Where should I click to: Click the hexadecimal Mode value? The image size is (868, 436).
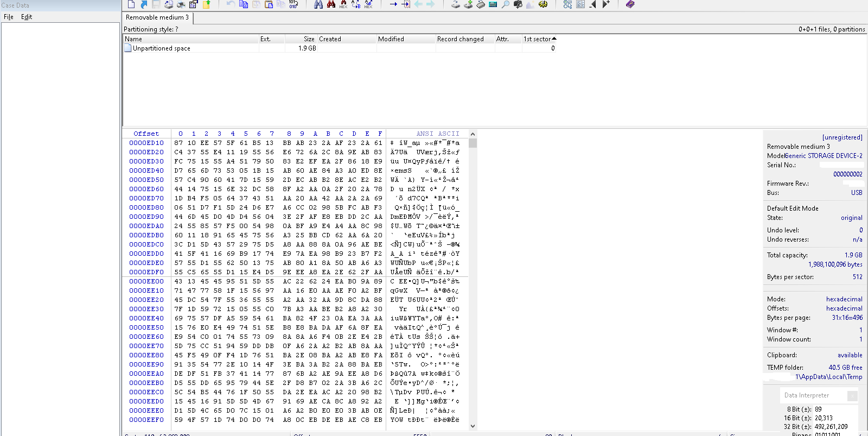(x=844, y=299)
